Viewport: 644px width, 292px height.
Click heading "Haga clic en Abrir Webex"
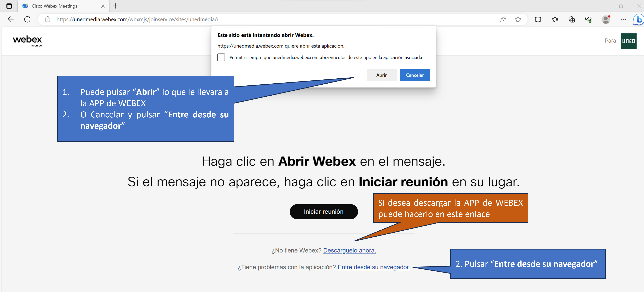(279, 161)
